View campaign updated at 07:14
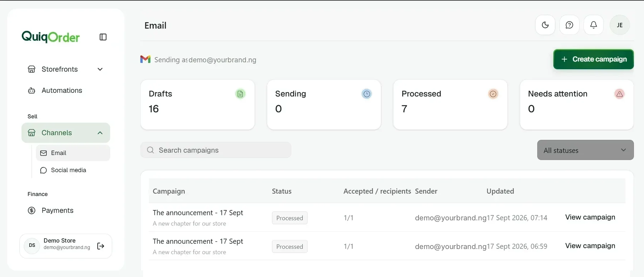This screenshot has height=277, width=644. [590, 217]
